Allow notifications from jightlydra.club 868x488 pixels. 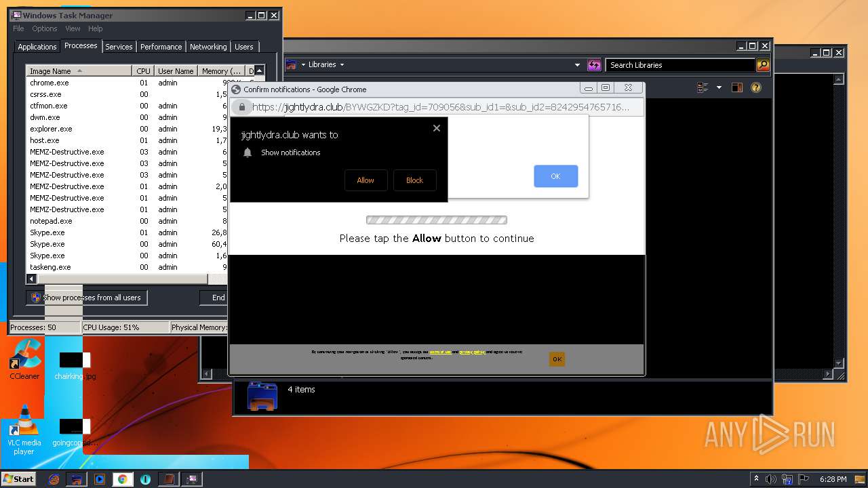(x=366, y=180)
